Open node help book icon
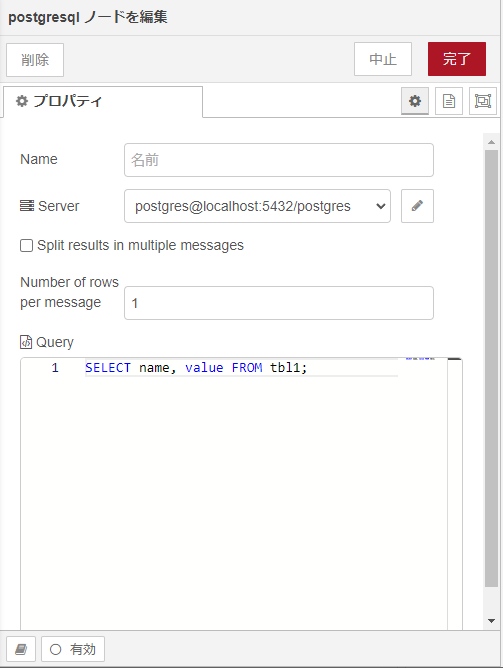Screen dimensions: 503x668 [21, 649]
